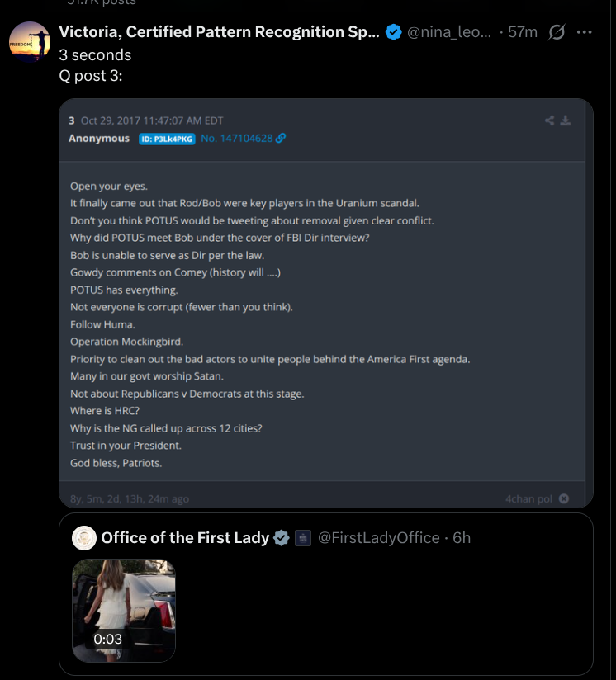Click the 57m post timestamp
The height and width of the screenshot is (680, 616).
point(523,33)
